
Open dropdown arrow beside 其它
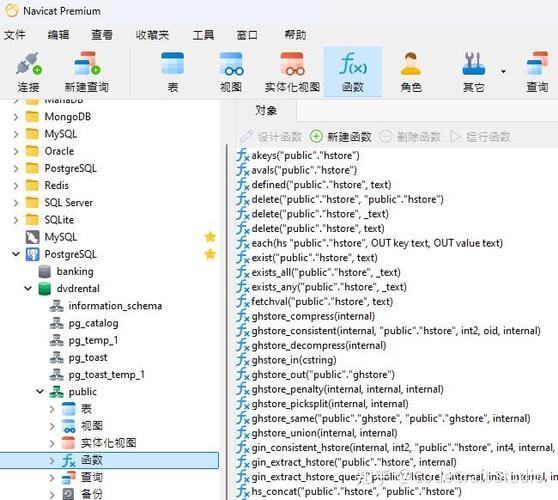click(503, 72)
